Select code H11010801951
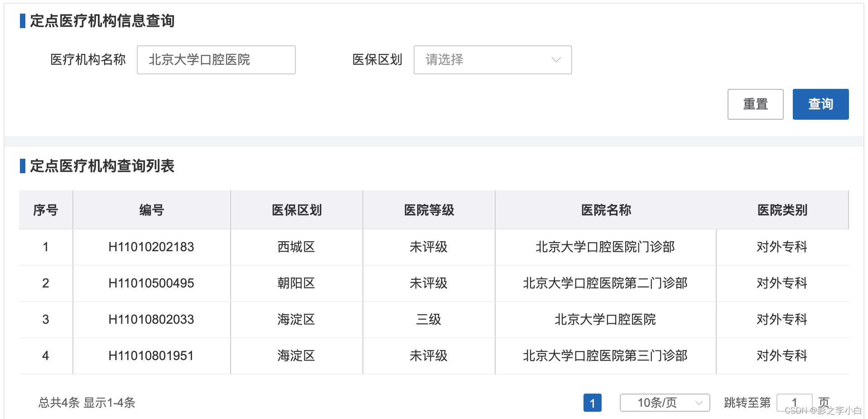The width and height of the screenshot is (868, 419). click(151, 356)
